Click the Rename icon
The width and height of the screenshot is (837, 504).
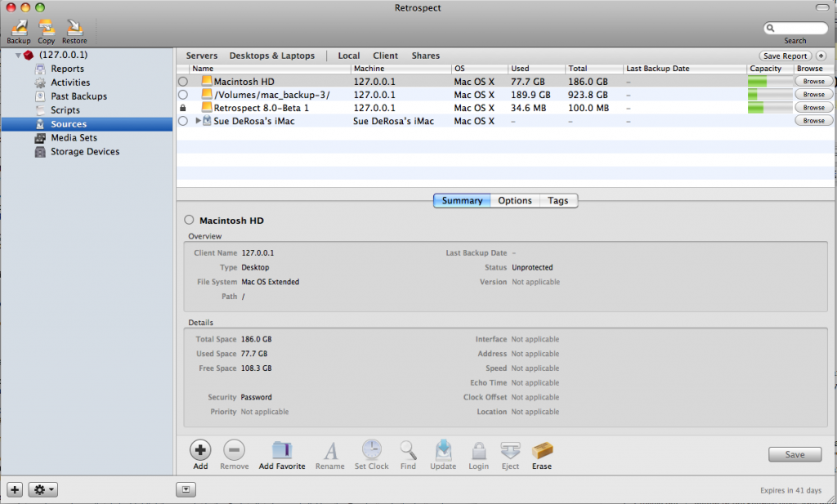tap(330, 451)
